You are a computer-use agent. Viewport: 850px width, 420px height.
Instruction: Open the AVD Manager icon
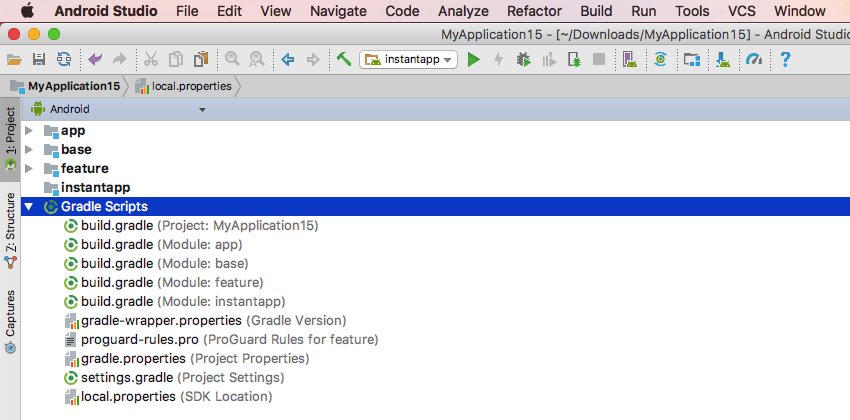(631, 60)
